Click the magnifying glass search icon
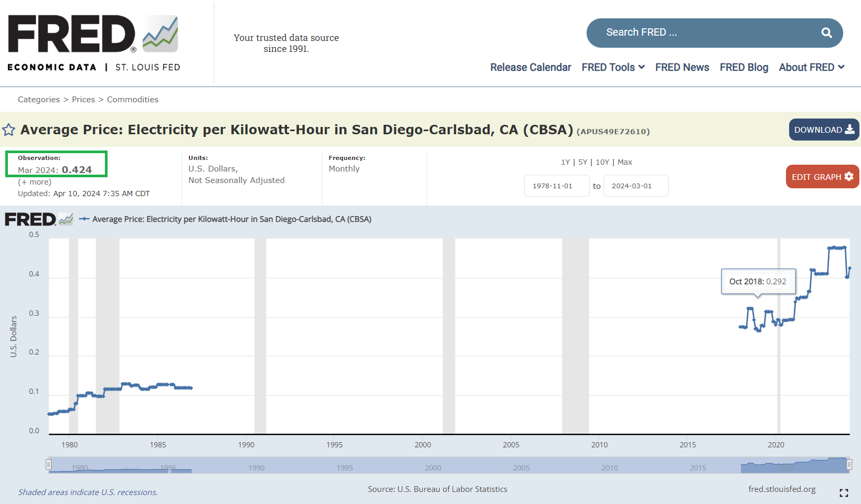 [826, 33]
